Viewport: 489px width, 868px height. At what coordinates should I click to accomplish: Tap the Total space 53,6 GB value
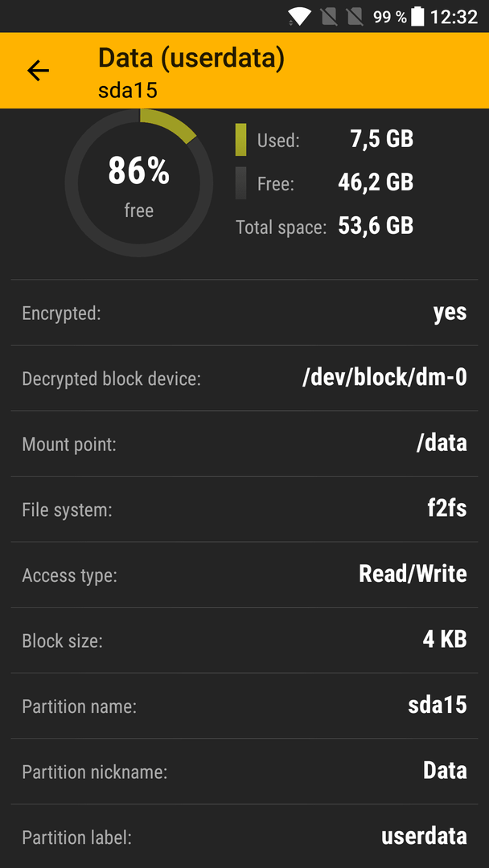click(376, 226)
